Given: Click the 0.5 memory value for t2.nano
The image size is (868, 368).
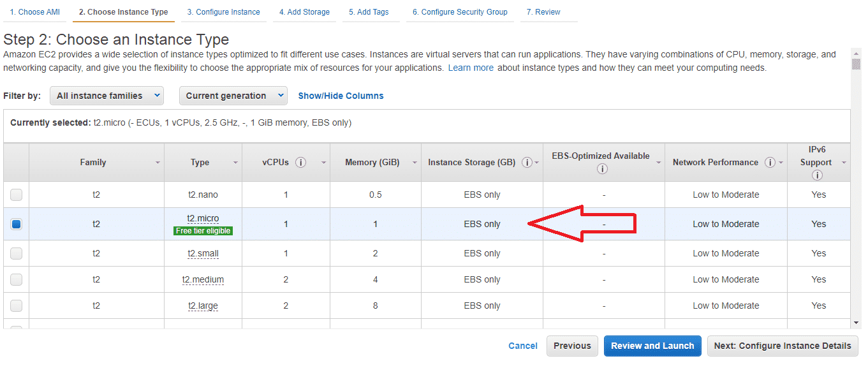Looking at the screenshot, I should tap(376, 195).
